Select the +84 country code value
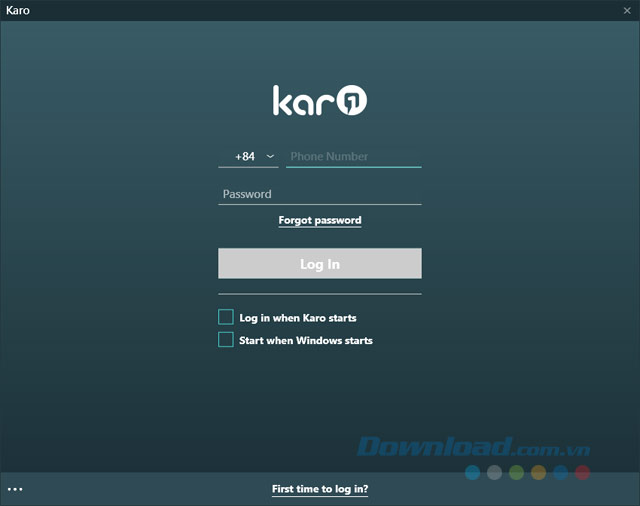640x506 pixels. [x=245, y=157]
